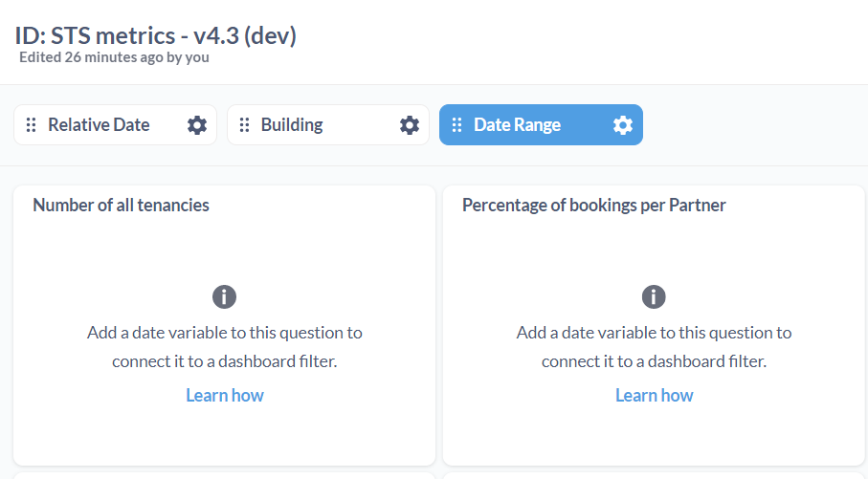Open Relative Date filter gear settings
The height and width of the screenshot is (479, 868).
pos(197,125)
